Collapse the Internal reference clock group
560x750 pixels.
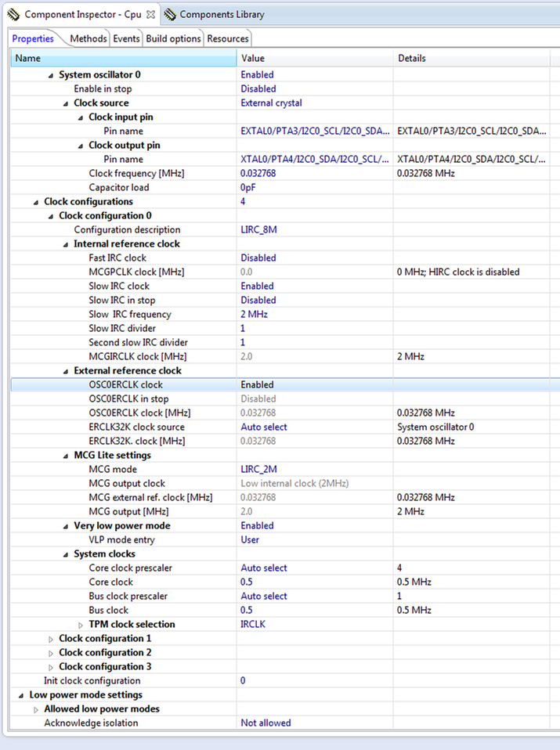pyautogui.click(x=66, y=244)
